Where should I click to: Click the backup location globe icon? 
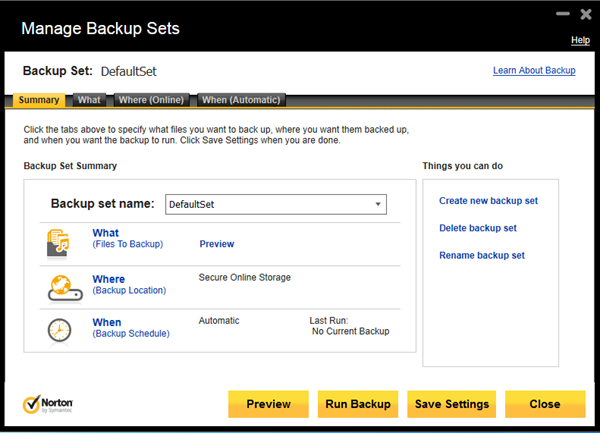pyautogui.click(x=62, y=287)
